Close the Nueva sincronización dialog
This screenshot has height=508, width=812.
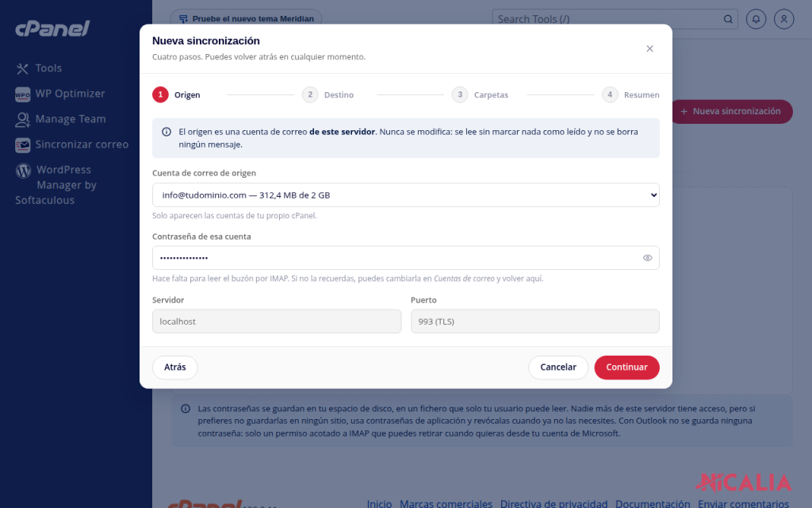pos(649,48)
